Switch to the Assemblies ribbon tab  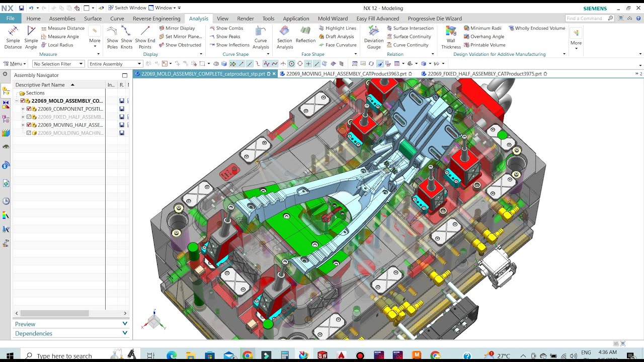pyautogui.click(x=62, y=19)
